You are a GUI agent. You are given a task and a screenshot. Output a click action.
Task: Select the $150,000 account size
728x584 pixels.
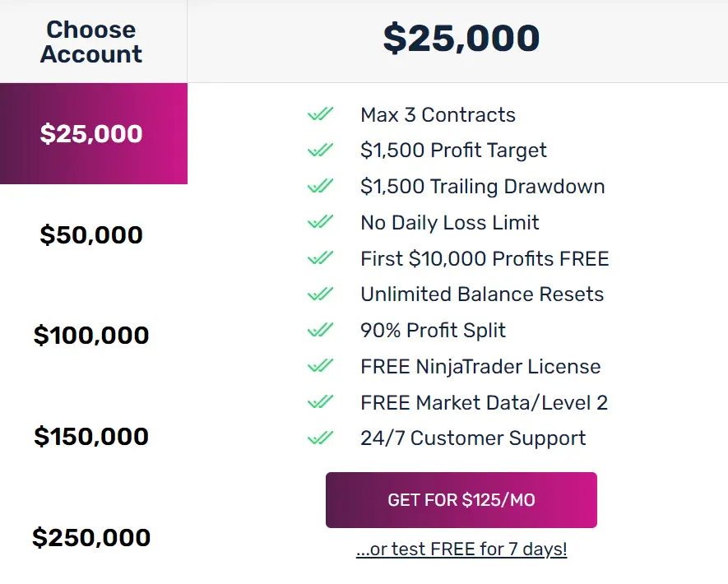(x=91, y=437)
